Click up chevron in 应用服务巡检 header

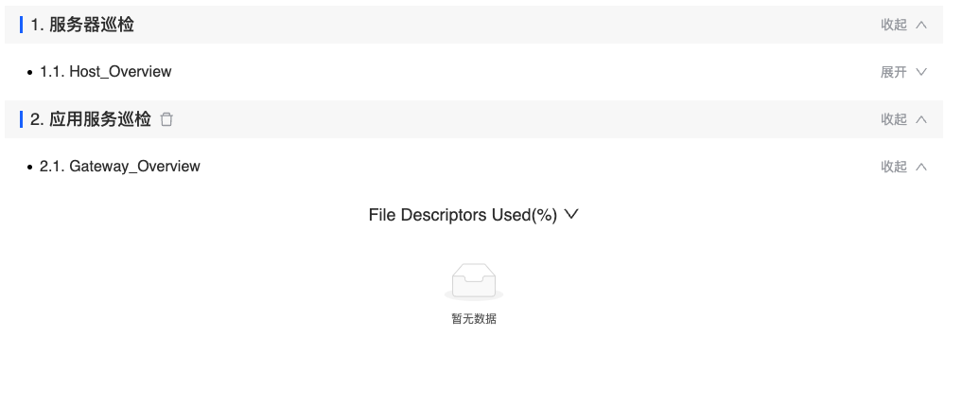pyautogui.click(x=921, y=119)
